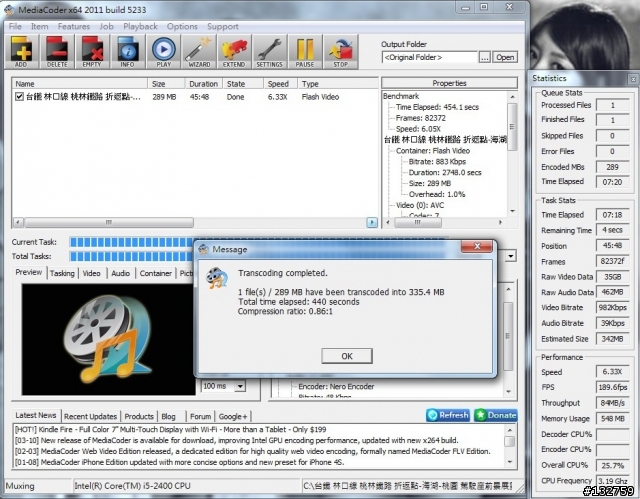Click the Current Task progress bar

coord(131,242)
